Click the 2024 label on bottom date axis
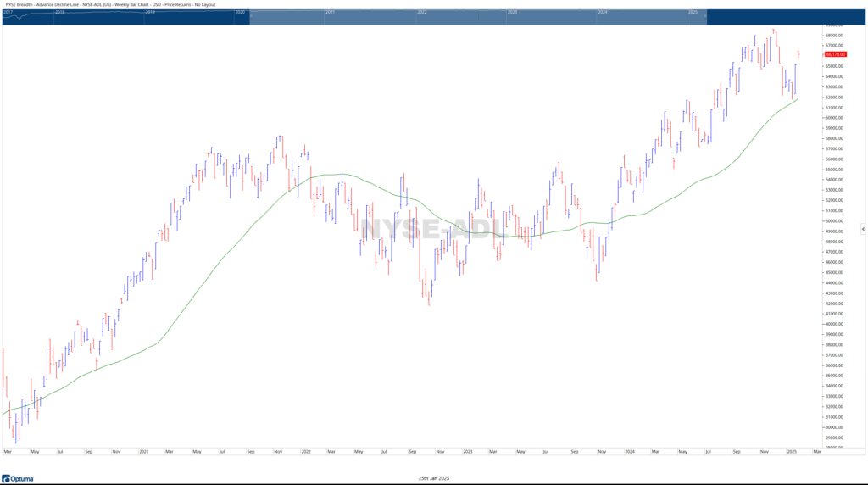Viewport: 868px width, 485px height. pos(629,452)
